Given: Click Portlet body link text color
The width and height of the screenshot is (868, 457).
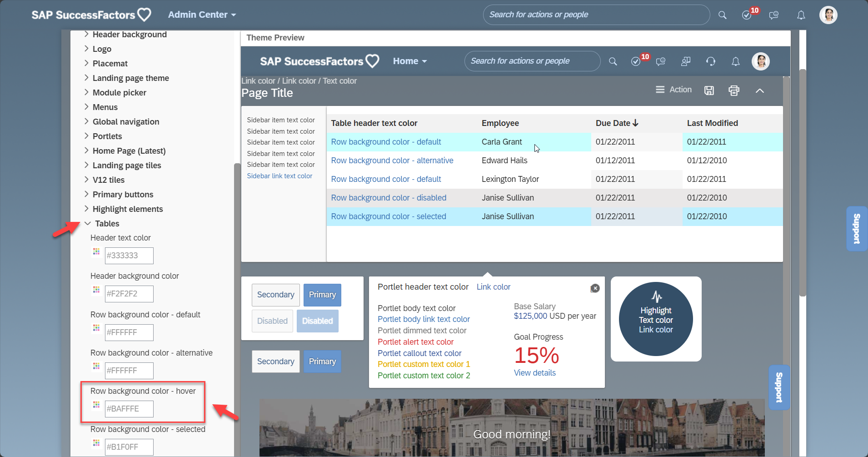Looking at the screenshot, I should [x=424, y=319].
